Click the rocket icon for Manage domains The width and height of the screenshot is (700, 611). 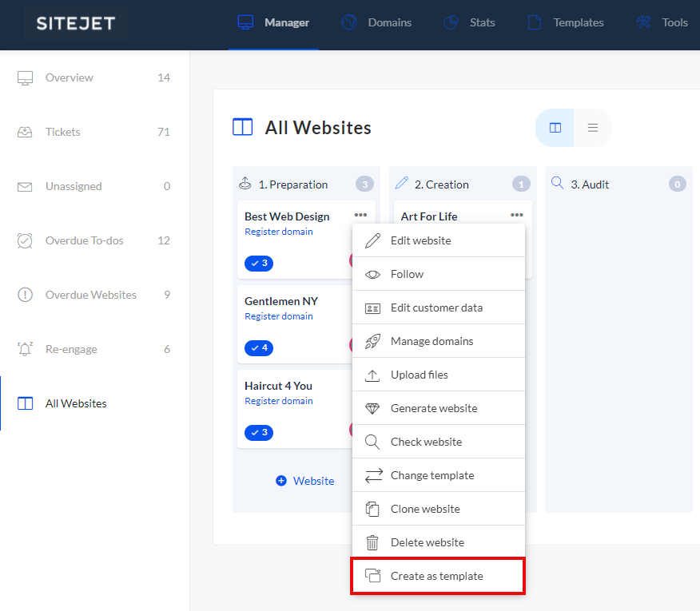[372, 341]
